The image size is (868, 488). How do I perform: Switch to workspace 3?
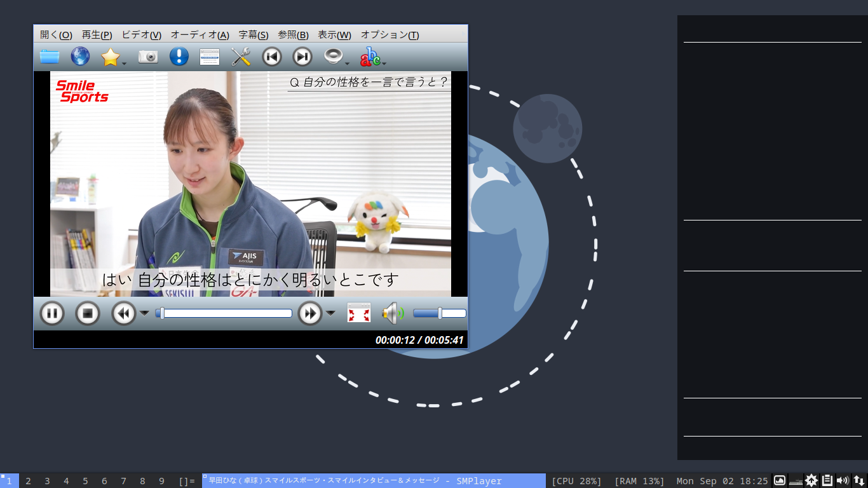(x=48, y=481)
